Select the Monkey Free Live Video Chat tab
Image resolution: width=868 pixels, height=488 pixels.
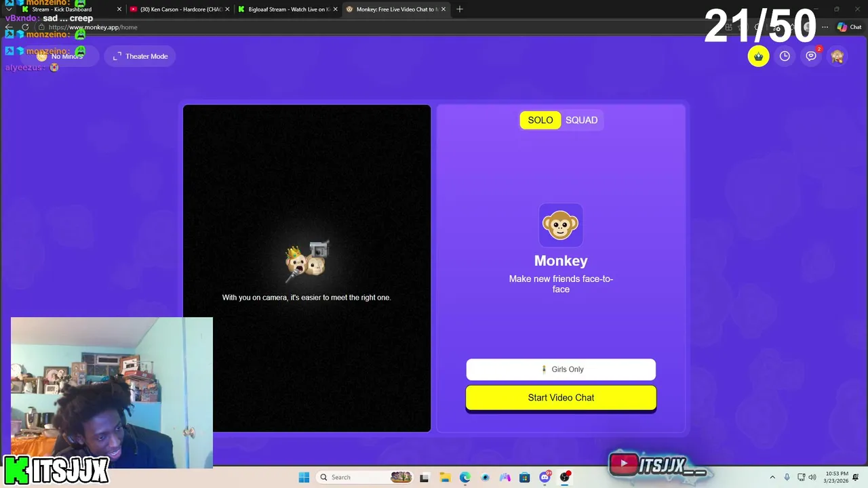point(396,9)
